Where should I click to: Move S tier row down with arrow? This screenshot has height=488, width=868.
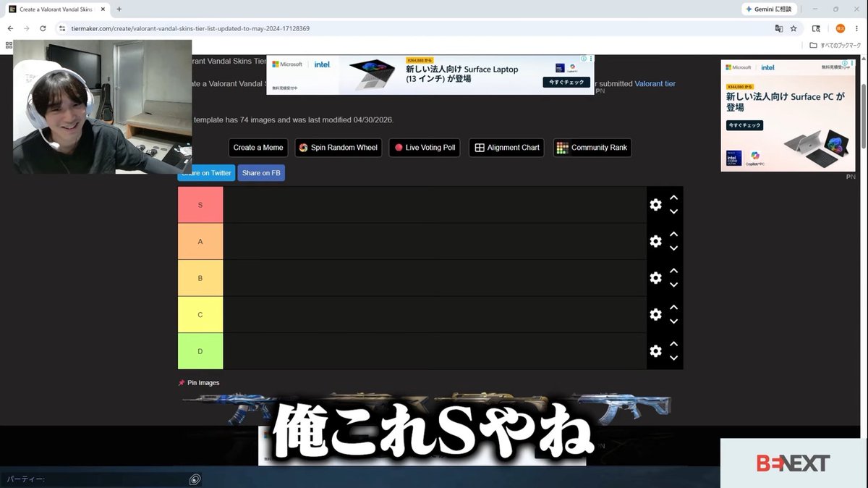coord(673,212)
